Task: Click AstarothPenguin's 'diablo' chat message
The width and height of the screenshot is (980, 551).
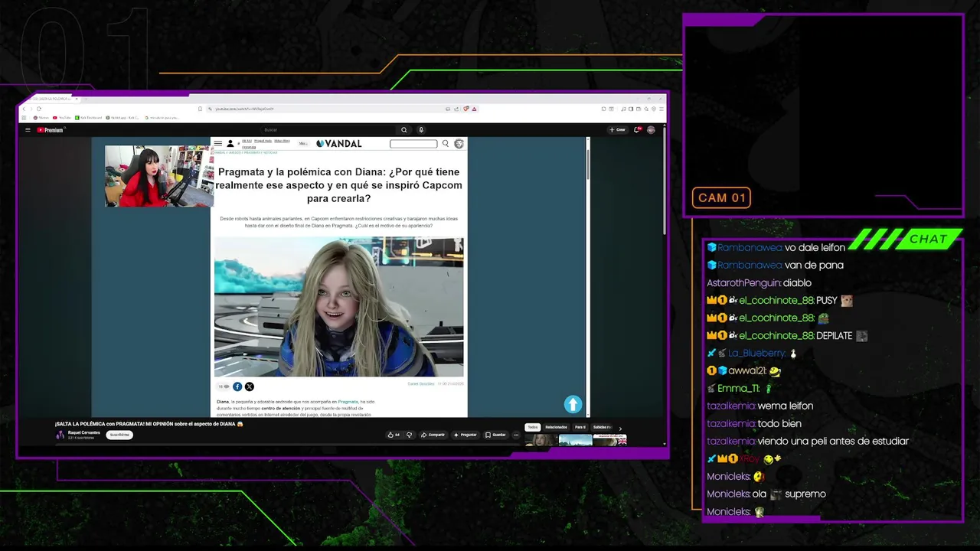Action: [x=797, y=282]
